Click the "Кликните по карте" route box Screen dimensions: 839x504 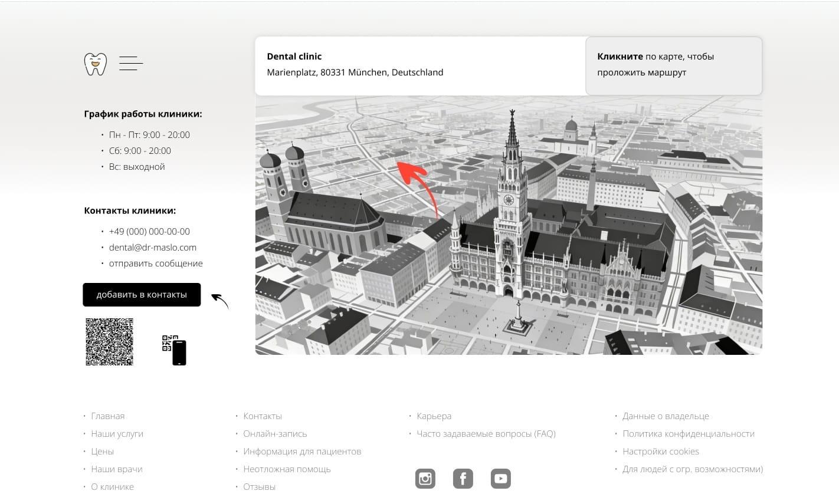click(x=674, y=65)
